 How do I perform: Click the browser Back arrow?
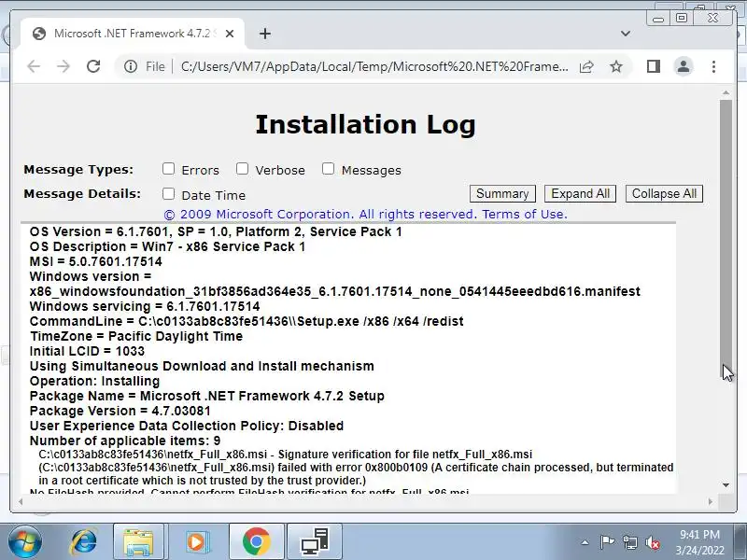34,66
